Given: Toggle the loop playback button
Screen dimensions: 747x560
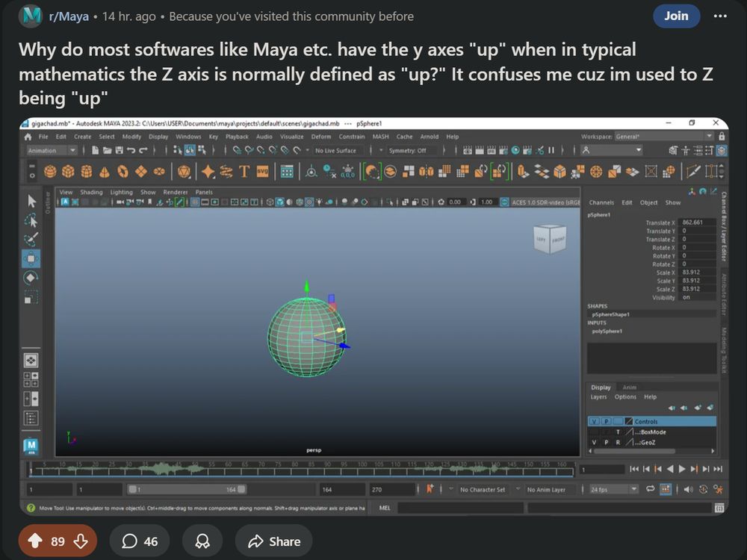Looking at the screenshot, I should [x=651, y=489].
